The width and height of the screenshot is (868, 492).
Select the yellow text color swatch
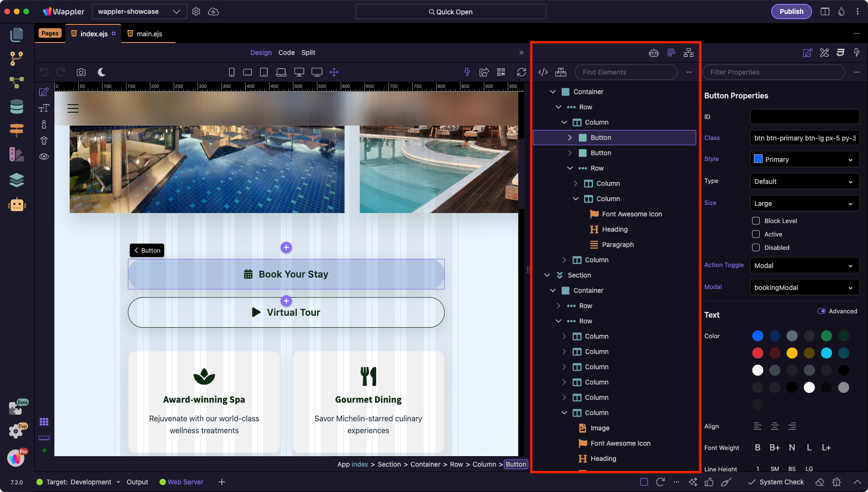tap(792, 353)
